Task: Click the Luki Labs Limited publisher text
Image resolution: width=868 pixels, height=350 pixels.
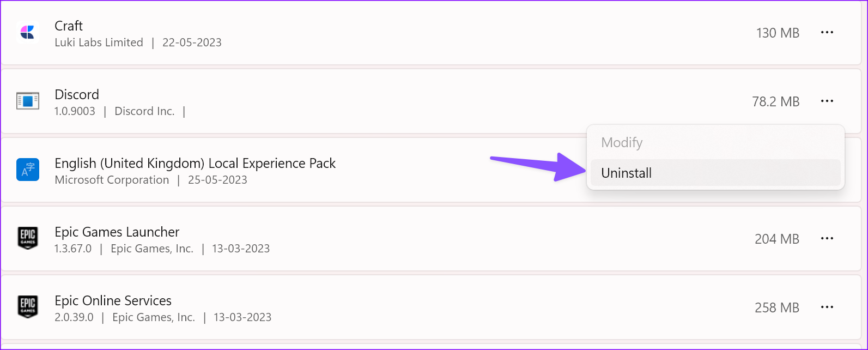Action: pos(99,43)
